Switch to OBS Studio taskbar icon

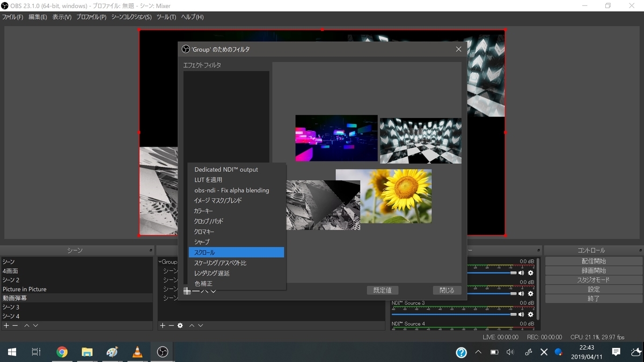(x=163, y=352)
